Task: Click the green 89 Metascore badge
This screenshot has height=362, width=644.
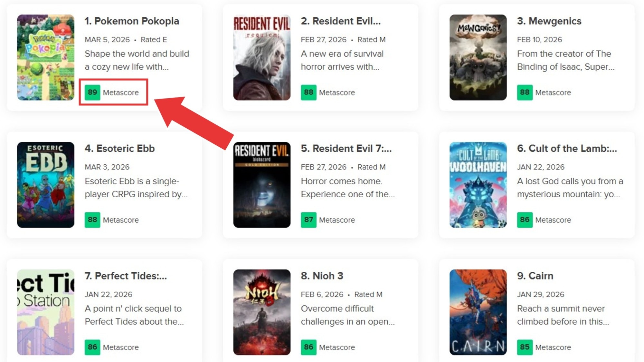Action: [x=92, y=93]
